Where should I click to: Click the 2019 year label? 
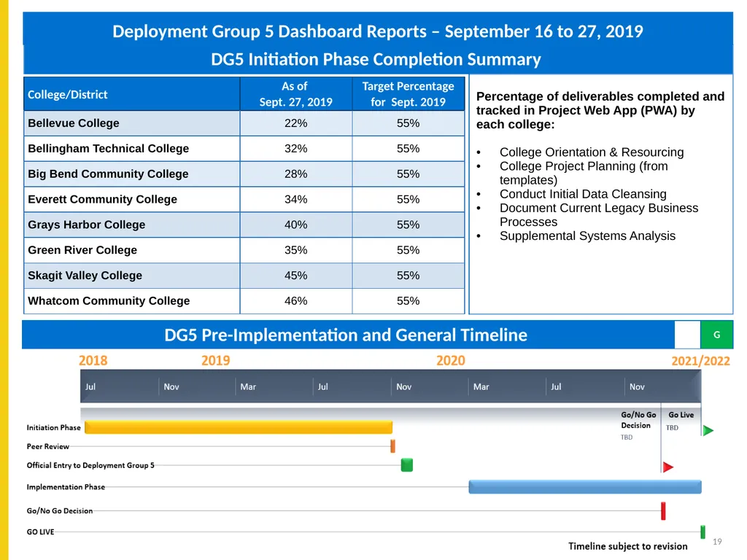click(x=215, y=360)
